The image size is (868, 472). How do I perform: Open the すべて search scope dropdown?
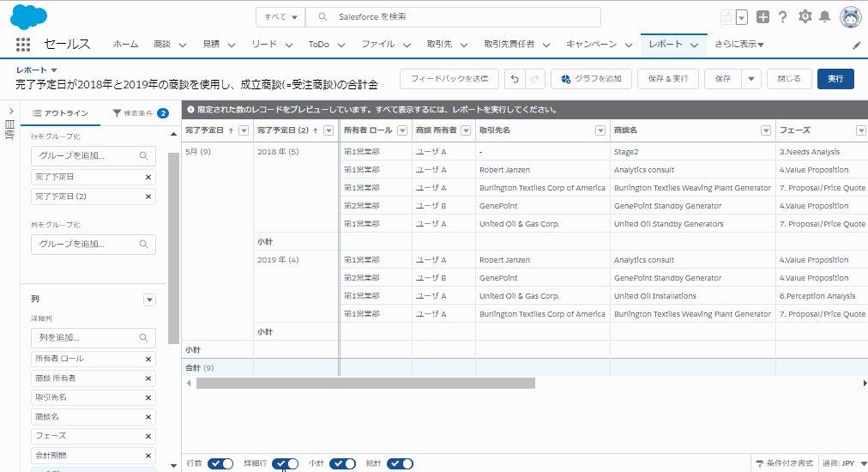pos(280,17)
